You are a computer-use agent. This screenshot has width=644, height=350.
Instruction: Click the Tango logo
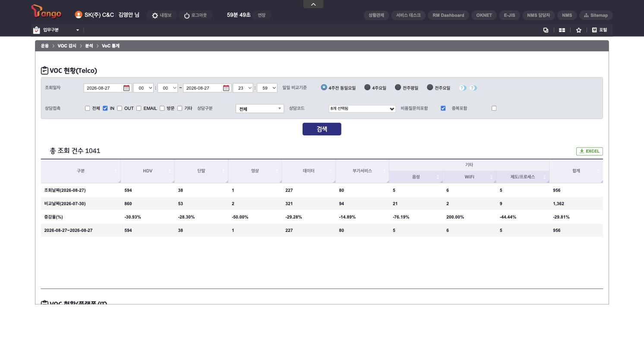coord(47,12)
